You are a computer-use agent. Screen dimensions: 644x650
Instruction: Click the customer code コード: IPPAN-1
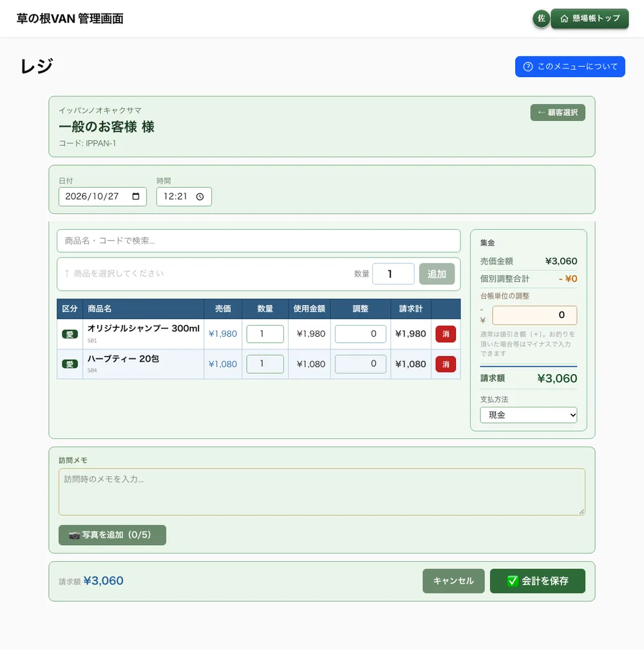click(x=87, y=144)
